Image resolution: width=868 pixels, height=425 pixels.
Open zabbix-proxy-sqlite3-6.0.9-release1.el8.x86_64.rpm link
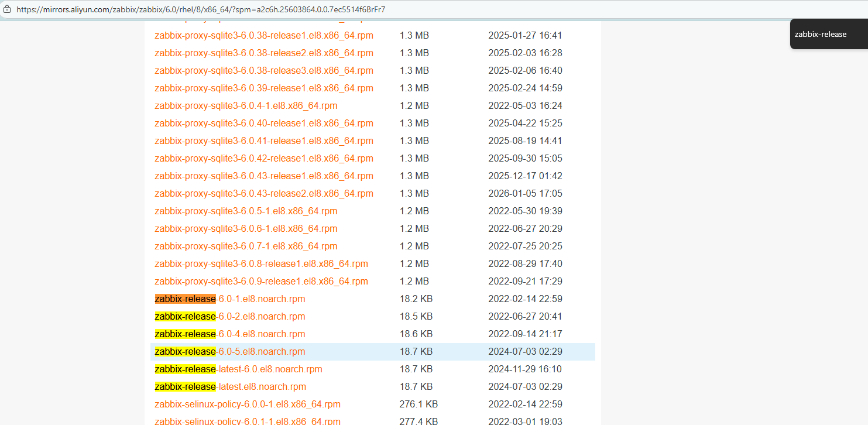(x=261, y=282)
